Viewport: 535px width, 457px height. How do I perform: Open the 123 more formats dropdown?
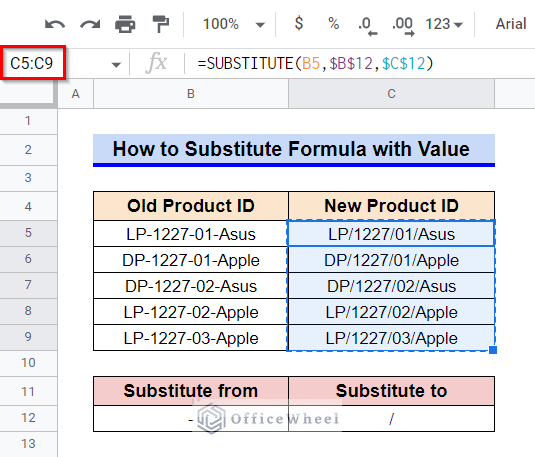pyautogui.click(x=444, y=24)
